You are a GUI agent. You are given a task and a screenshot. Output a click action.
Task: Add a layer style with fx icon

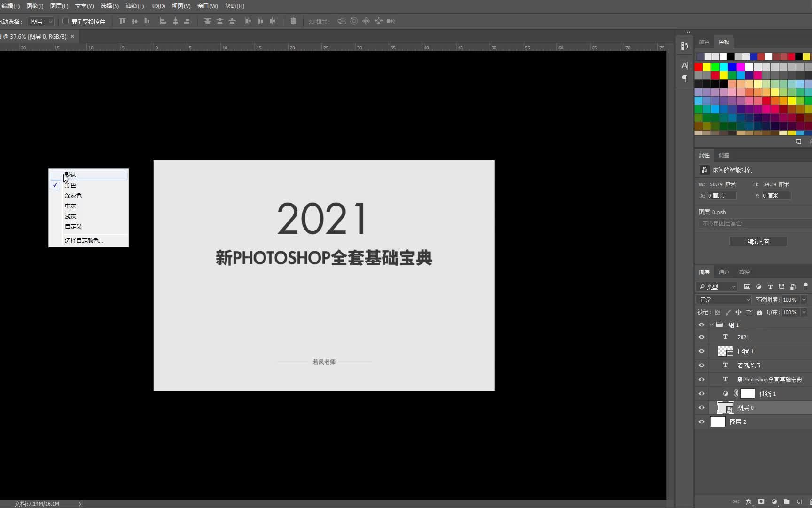click(x=749, y=502)
